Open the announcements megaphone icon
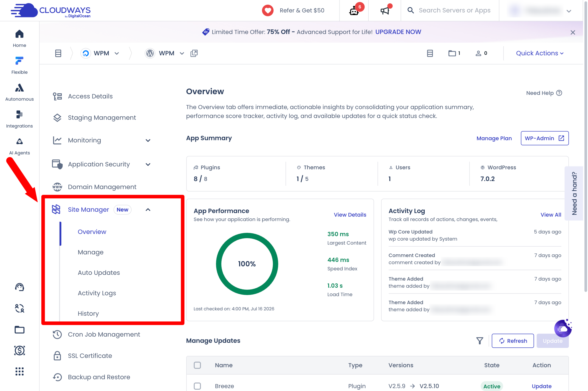The height and width of the screenshot is (391, 588). pyautogui.click(x=385, y=11)
